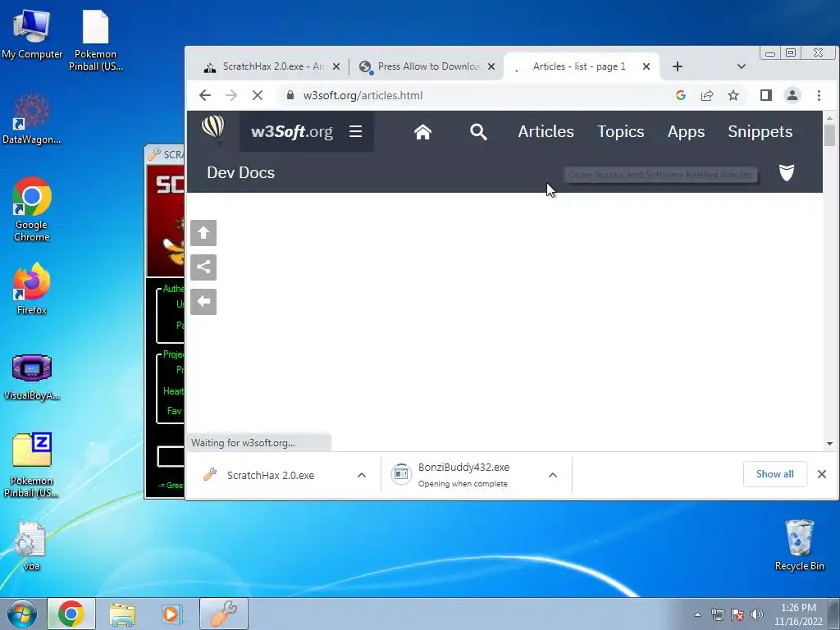Open the Snippets menu item

click(760, 132)
